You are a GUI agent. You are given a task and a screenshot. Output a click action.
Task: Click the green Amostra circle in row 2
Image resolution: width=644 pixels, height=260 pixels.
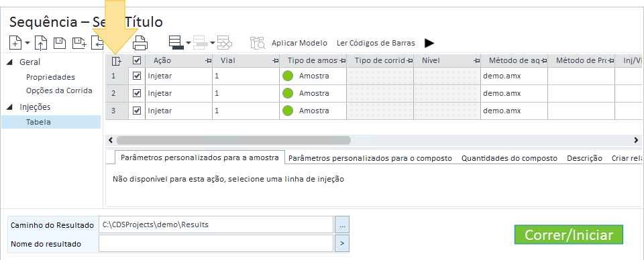pos(288,94)
